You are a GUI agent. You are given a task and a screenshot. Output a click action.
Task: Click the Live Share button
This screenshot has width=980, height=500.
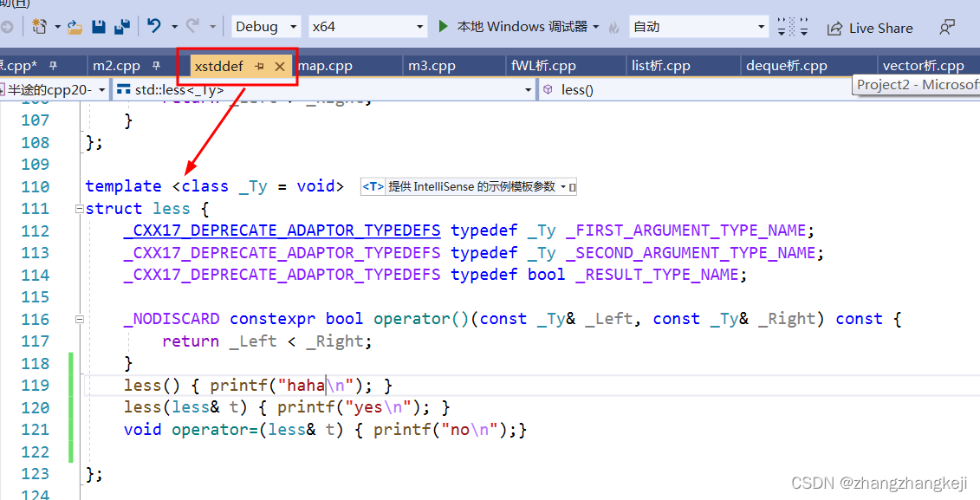point(870,28)
